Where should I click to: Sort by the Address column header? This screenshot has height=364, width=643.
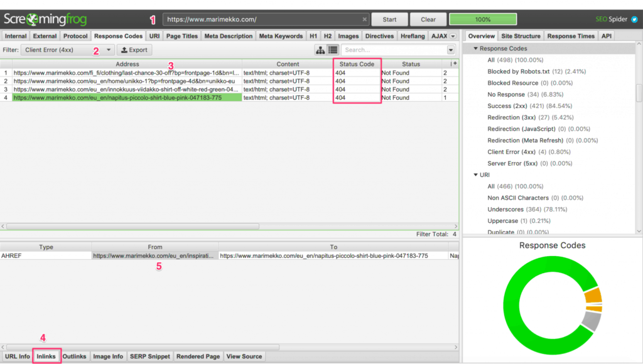[127, 64]
